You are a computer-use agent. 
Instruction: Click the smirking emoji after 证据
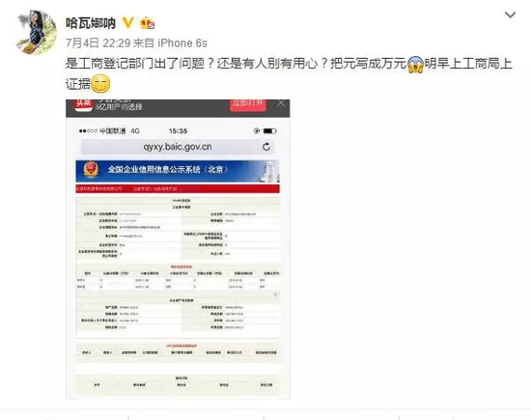click(x=100, y=83)
